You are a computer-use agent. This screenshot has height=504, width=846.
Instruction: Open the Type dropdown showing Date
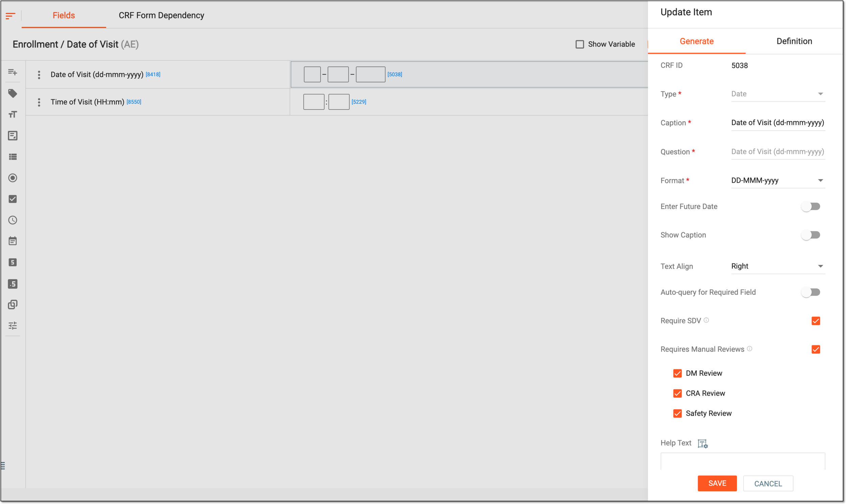778,94
